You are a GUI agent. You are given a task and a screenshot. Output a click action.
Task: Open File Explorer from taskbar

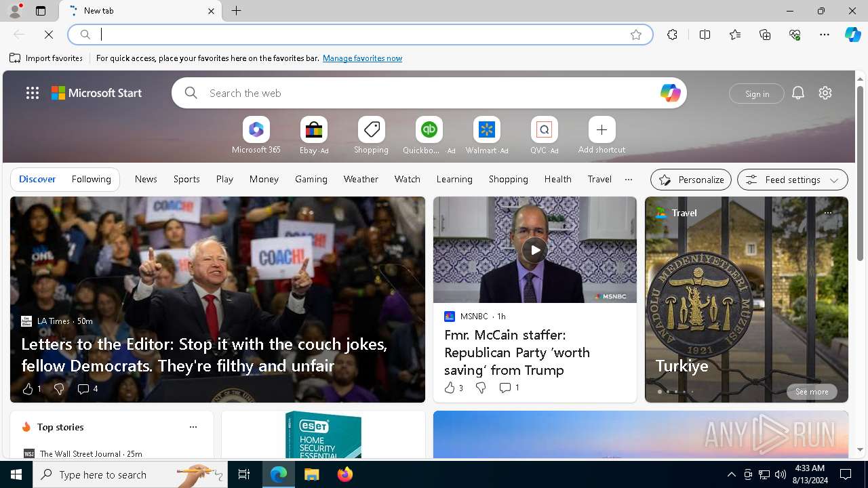click(312, 474)
